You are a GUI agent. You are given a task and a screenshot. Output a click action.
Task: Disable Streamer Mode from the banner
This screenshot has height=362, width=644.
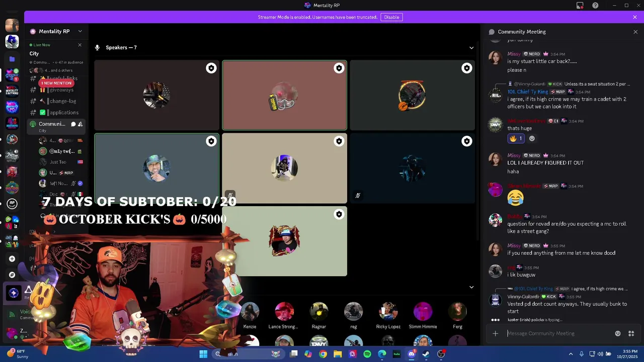391,17
